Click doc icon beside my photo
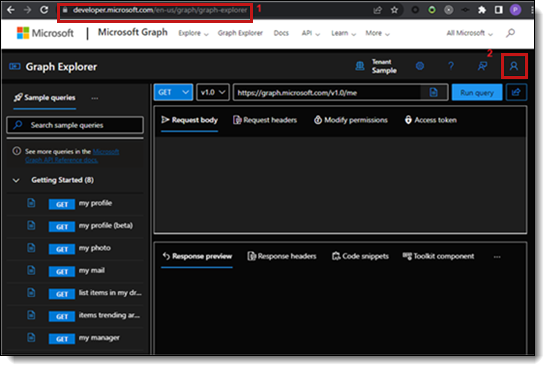Viewport: 550px width, 371px height. pyautogui.click(x=31, y=248)
